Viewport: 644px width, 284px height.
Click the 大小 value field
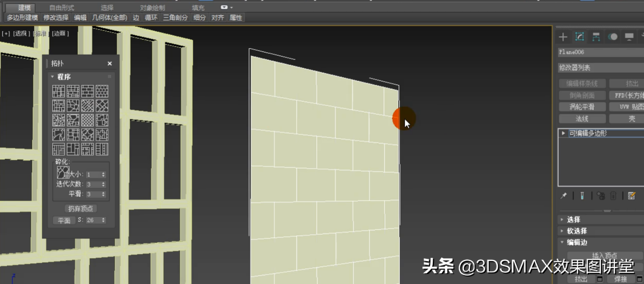(93, 174)
